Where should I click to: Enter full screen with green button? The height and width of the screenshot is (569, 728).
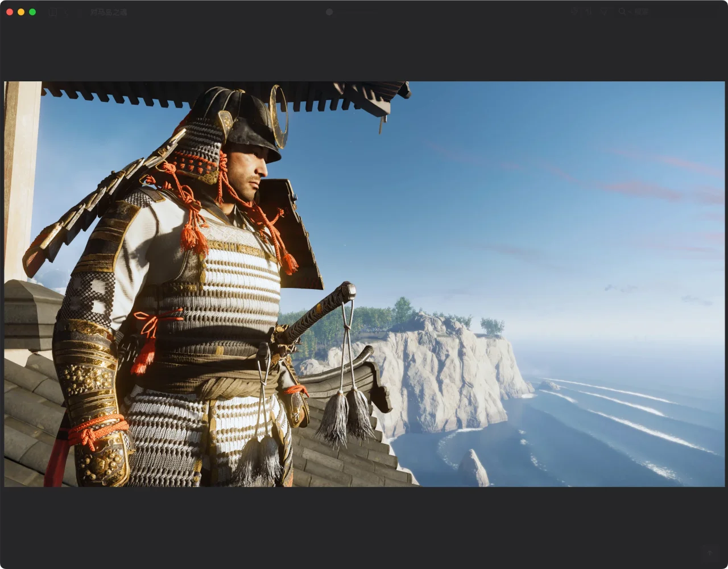[x=32, y=12]
